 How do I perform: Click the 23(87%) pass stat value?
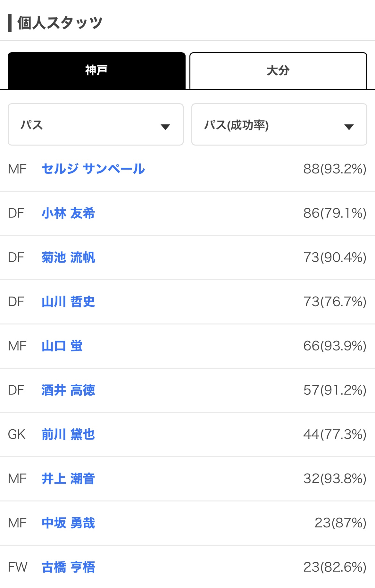340,523
